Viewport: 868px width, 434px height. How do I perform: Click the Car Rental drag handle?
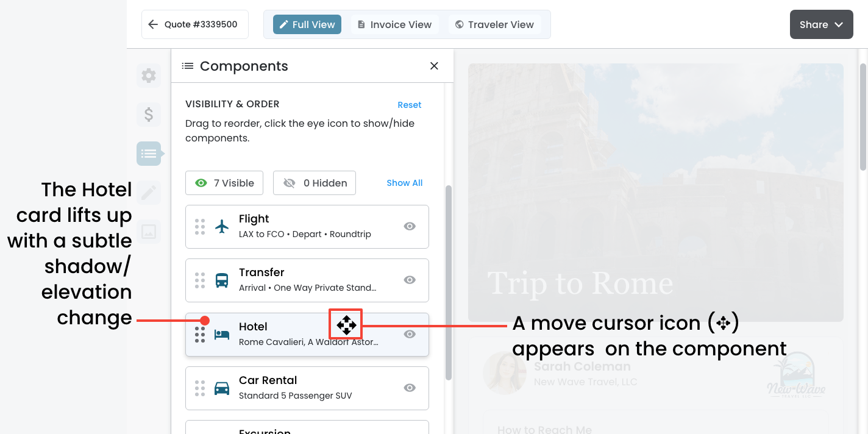pos(200,388)
